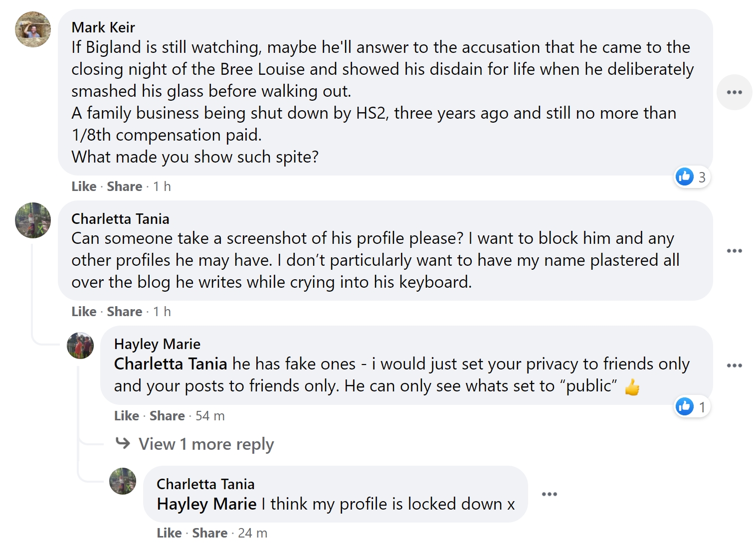Screen dimensions: 756x544
Task: Like Charletta Tania's screenshot request comment
Action: (84, 312)
